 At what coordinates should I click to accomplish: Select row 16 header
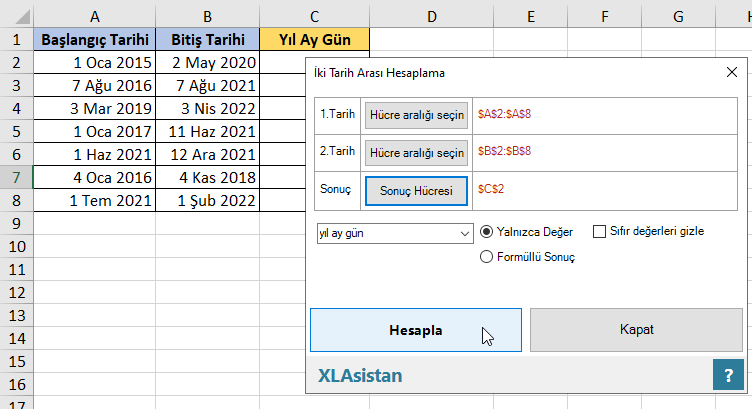tap(16, 385)
